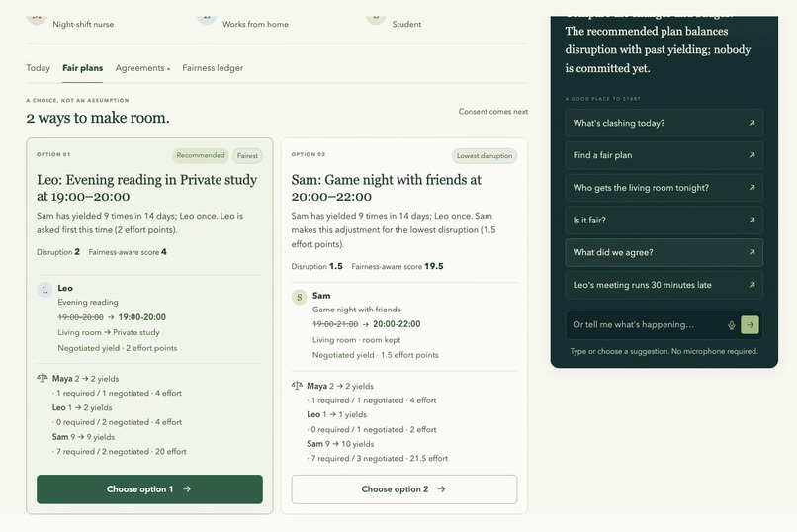Click balance scale icon in option 02

(297, 386)
